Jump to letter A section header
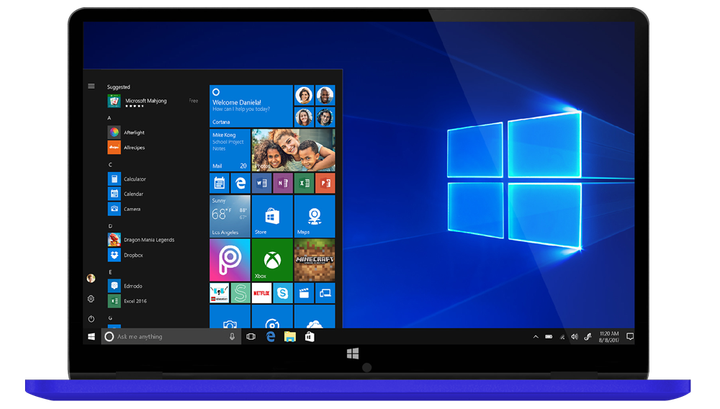Viewport: 720px width, 409px height. (x=109, y=118)
